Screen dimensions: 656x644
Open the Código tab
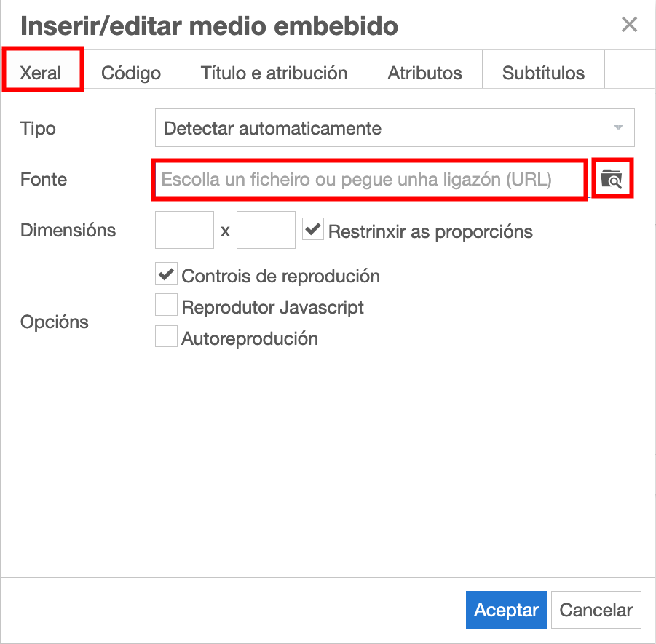point(131,73)
